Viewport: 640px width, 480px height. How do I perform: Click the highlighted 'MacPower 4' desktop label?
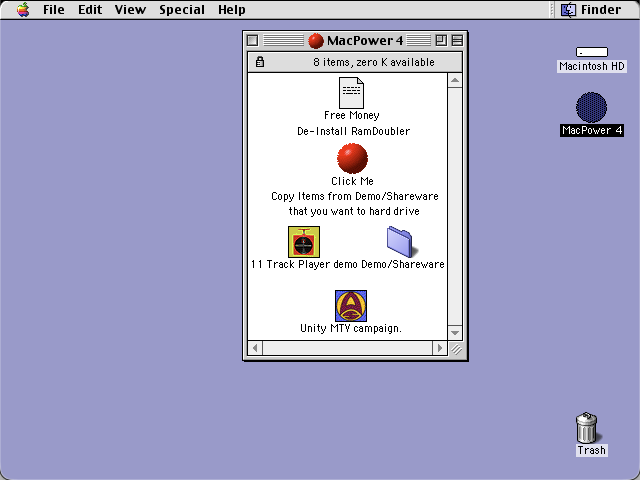click(x=592, y=130)
